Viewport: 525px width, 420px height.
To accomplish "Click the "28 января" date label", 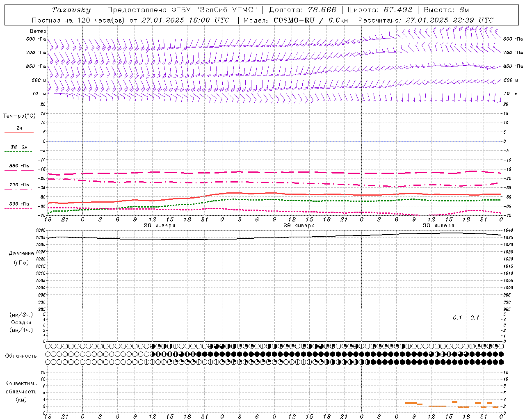I will (159, 226).
